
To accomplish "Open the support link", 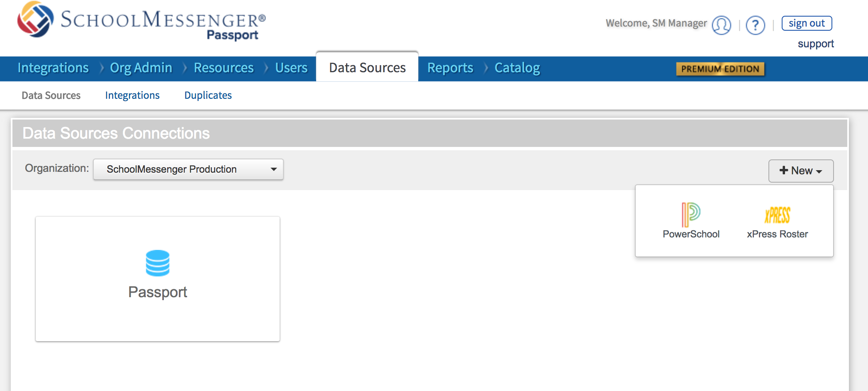I will (x=816, y=44).
